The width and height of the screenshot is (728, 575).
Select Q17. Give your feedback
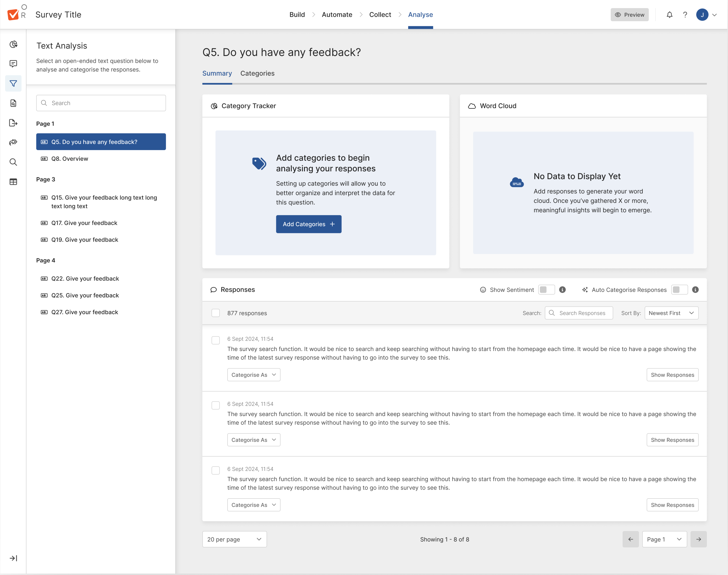tap(101, 223)
